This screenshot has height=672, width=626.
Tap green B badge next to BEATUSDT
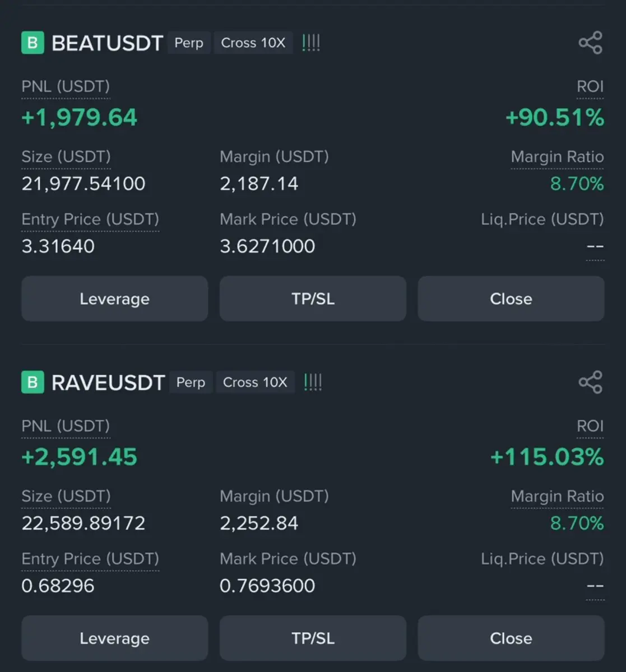[x=33, y=43]
